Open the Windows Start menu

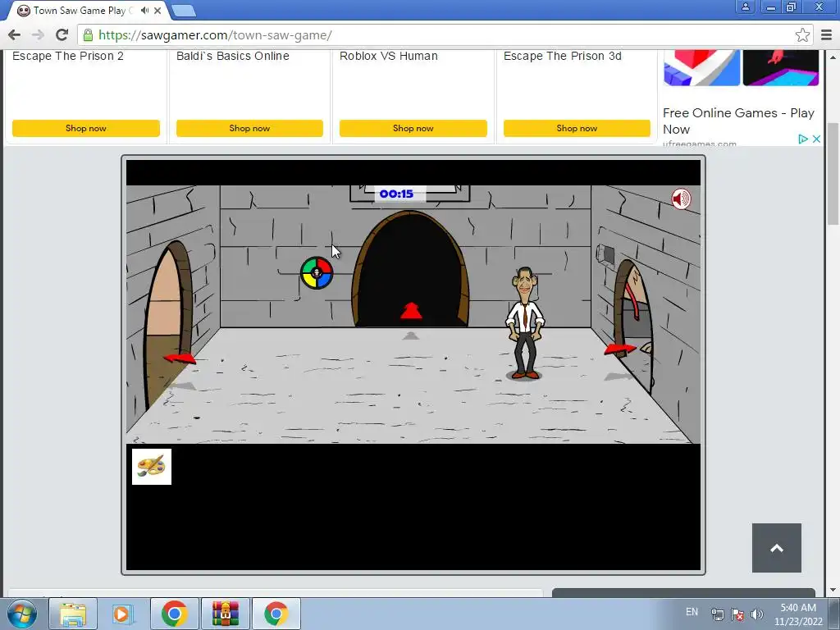click(x=22, y=614)
